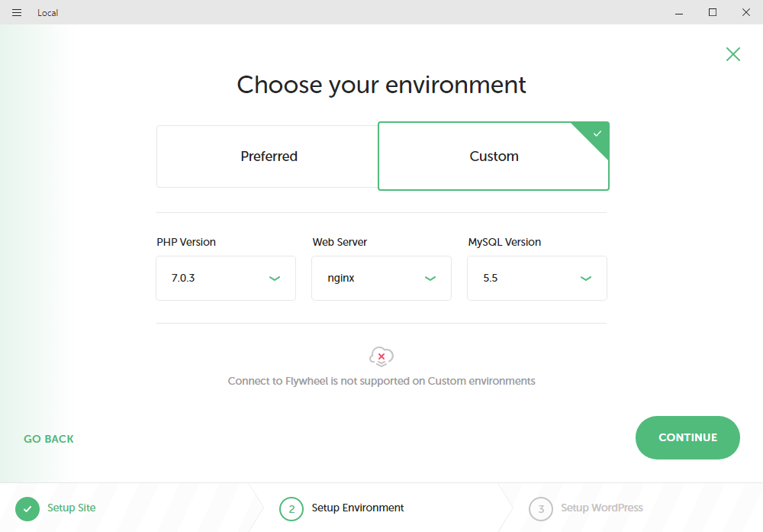Open the MySQL Version dropdown
The width and height of the screenshot is (763, 532).
pos(536,279)
